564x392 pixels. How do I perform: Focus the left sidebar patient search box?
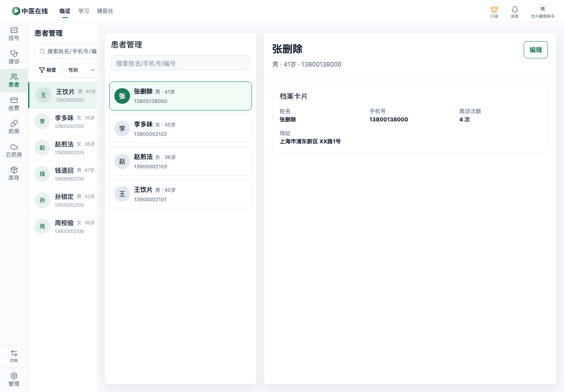(x=66, y=51)
